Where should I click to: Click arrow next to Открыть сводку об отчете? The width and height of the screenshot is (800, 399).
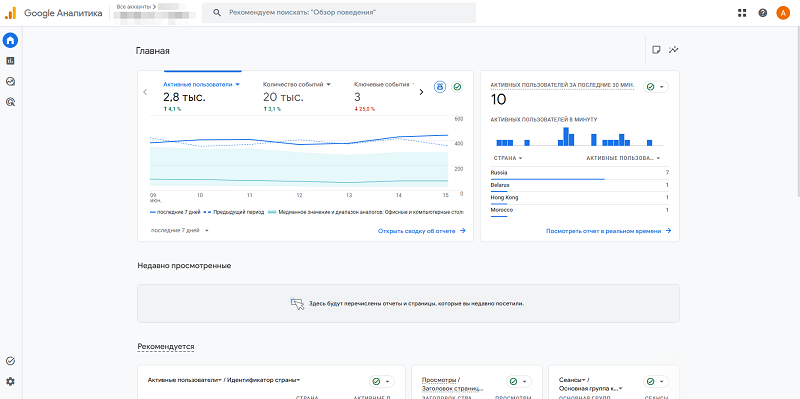pos(463,231)
